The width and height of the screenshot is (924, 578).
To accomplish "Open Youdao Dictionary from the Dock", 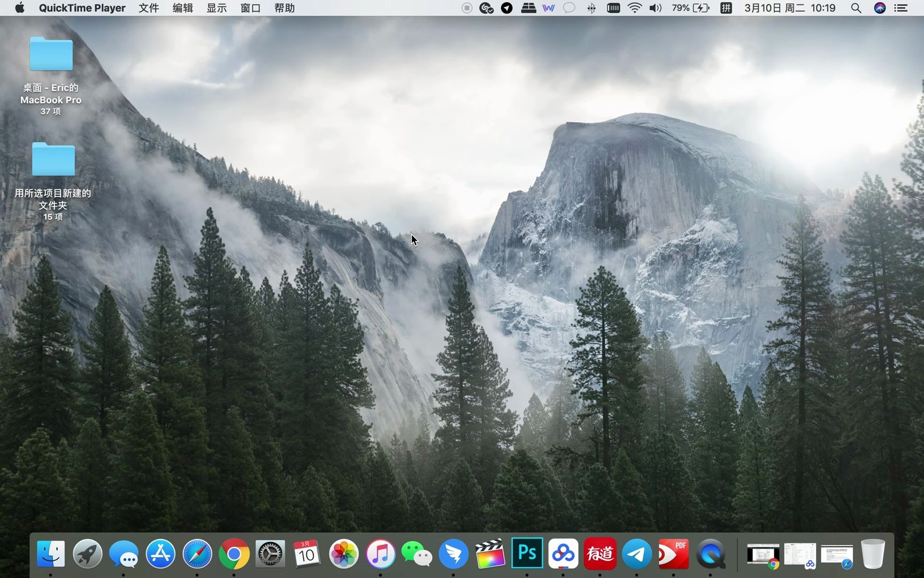I will coord(600,554).
